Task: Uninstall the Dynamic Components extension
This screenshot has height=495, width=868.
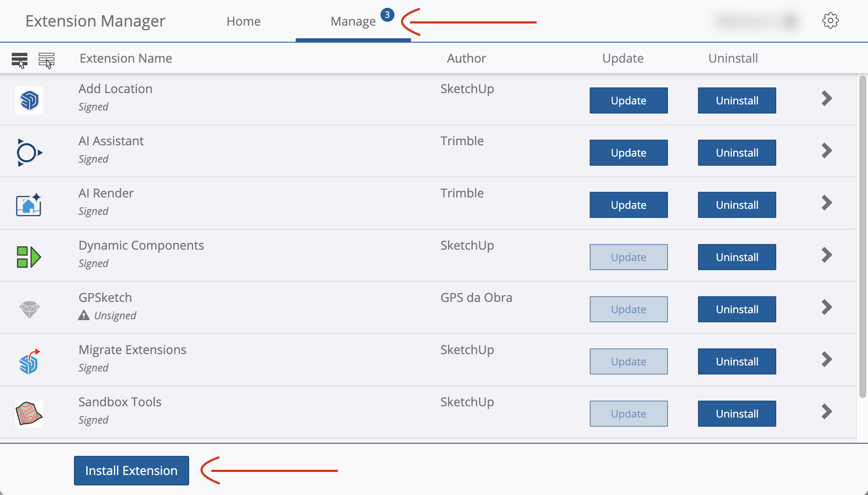Action: tap(737, 257)
